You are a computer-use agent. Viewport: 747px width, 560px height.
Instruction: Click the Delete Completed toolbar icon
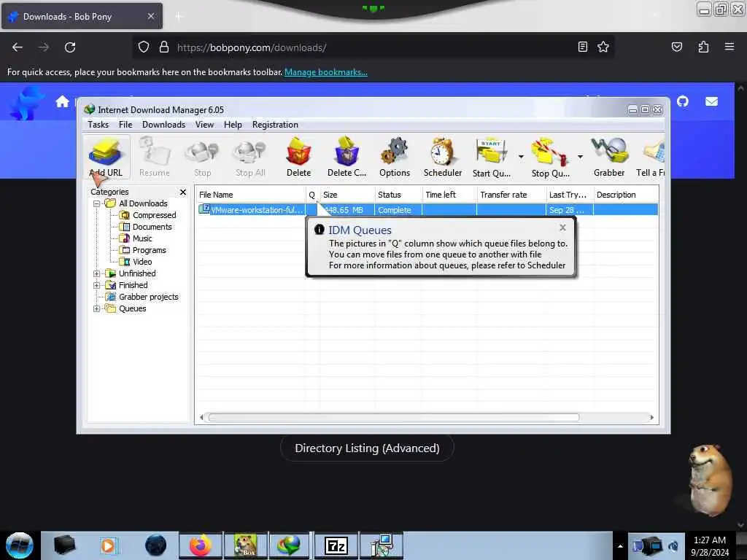tap(347, 157)
